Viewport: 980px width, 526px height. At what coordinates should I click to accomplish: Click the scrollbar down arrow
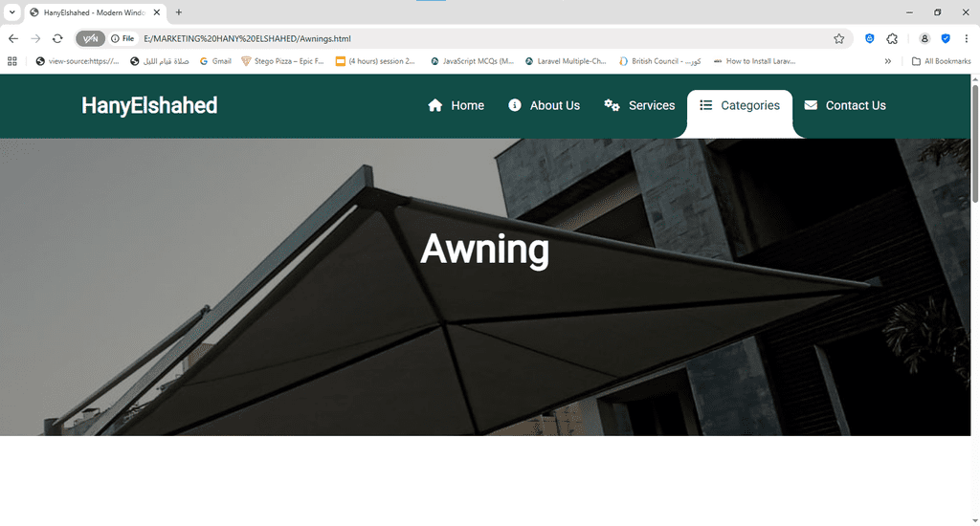(975, 520)
